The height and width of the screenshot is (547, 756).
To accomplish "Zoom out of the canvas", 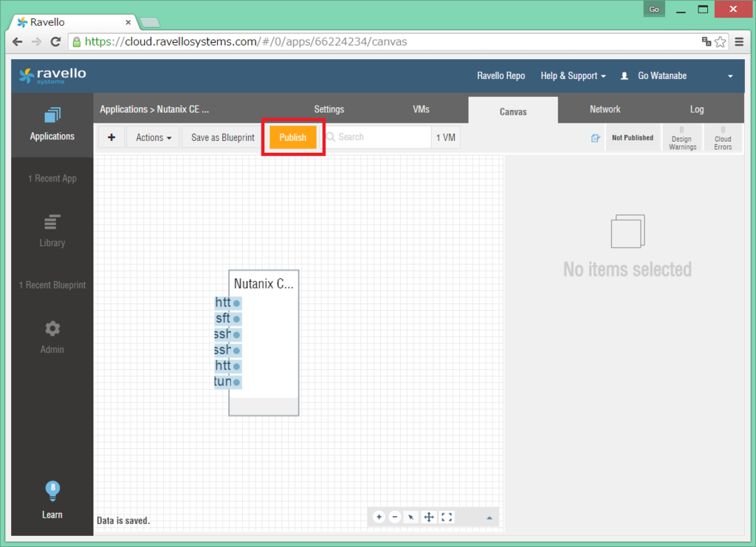I will click(395, 517).
